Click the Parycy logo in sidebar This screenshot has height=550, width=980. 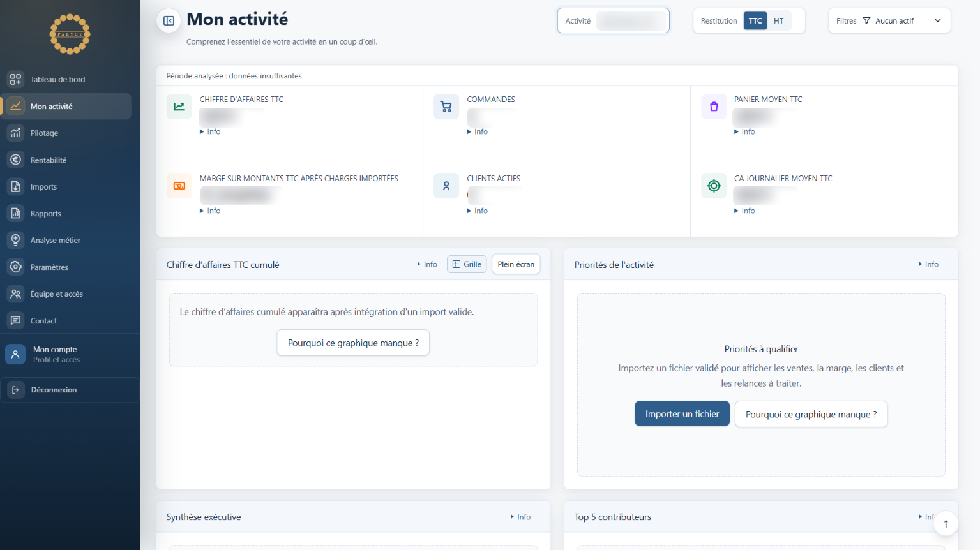pyautogui.click(x=70, y=34)
